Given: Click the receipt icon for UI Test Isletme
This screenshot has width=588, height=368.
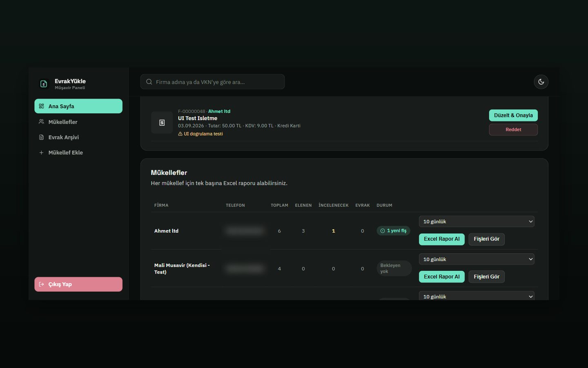Looking at the screenshot, I should (x=162, y=123).
